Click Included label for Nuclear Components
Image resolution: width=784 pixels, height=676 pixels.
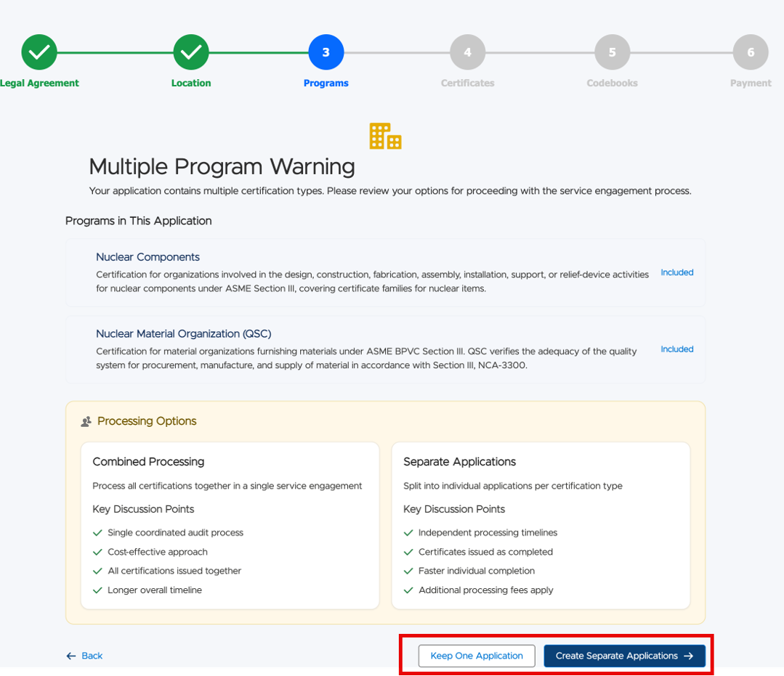677,272
